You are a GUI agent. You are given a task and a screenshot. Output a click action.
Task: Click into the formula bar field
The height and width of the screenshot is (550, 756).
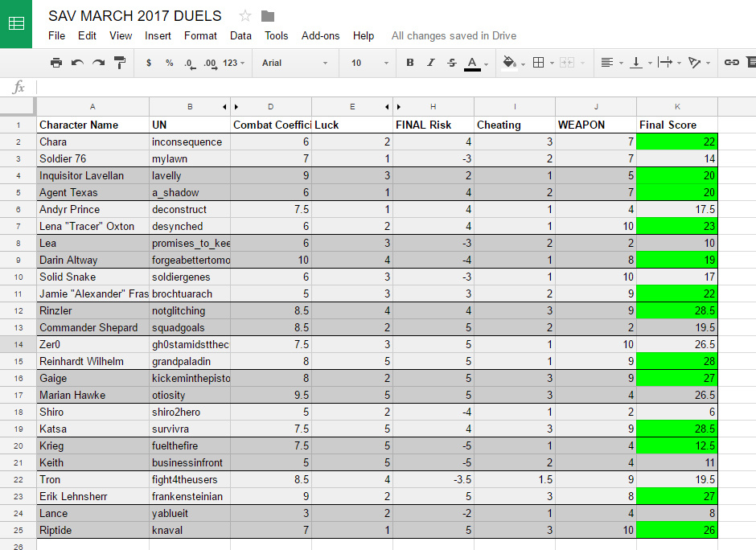[x=396, y=88]
